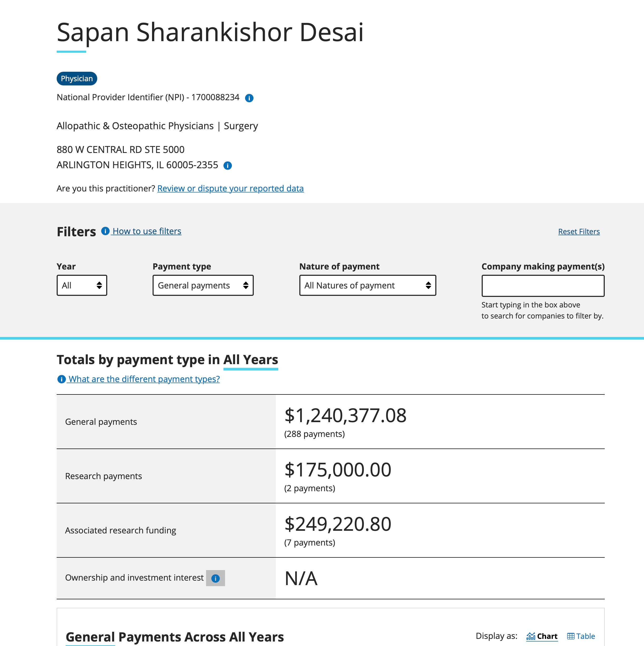The width and height of the screenshot is (644, 646).
Task: Select the $175,000.00 research payments total
Action: (338, 470)
